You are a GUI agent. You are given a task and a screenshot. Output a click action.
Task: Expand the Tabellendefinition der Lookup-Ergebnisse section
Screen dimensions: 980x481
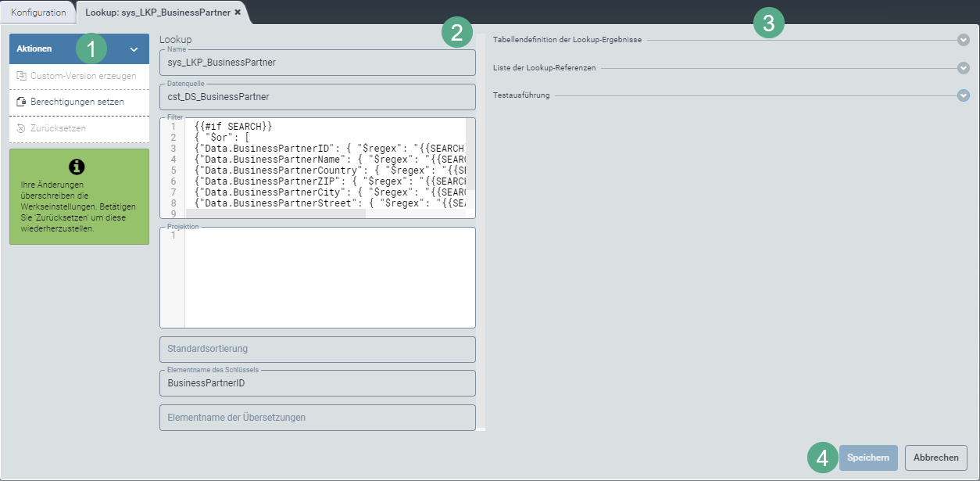[567, 39]
